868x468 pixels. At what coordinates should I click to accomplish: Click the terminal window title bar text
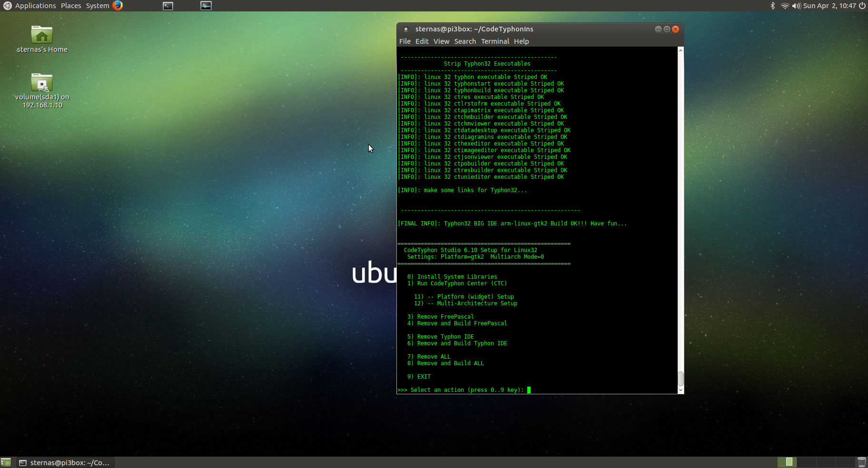click(474, 29)
